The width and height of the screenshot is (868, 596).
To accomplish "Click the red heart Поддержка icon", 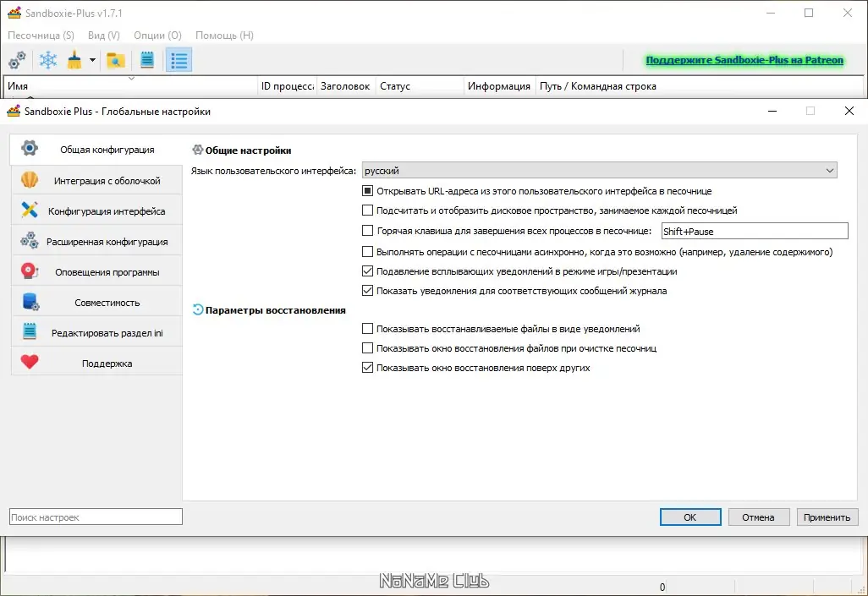I will pos(30,363).
